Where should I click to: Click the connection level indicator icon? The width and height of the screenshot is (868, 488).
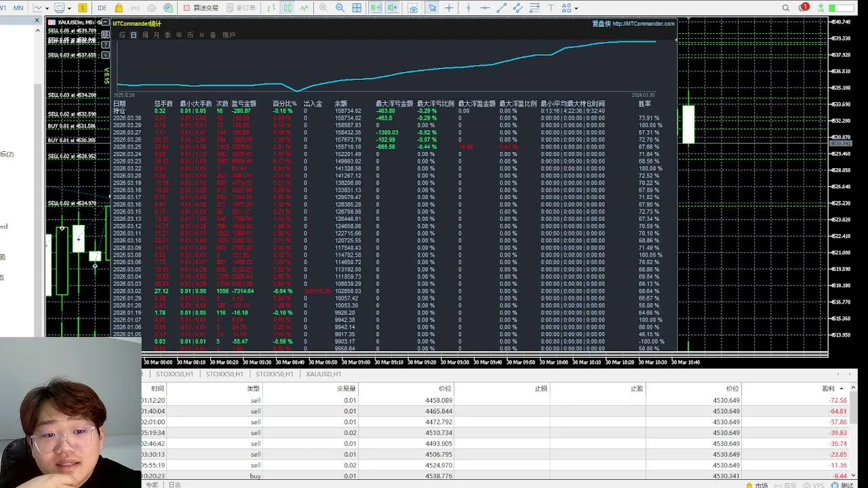tap(823, 8)
